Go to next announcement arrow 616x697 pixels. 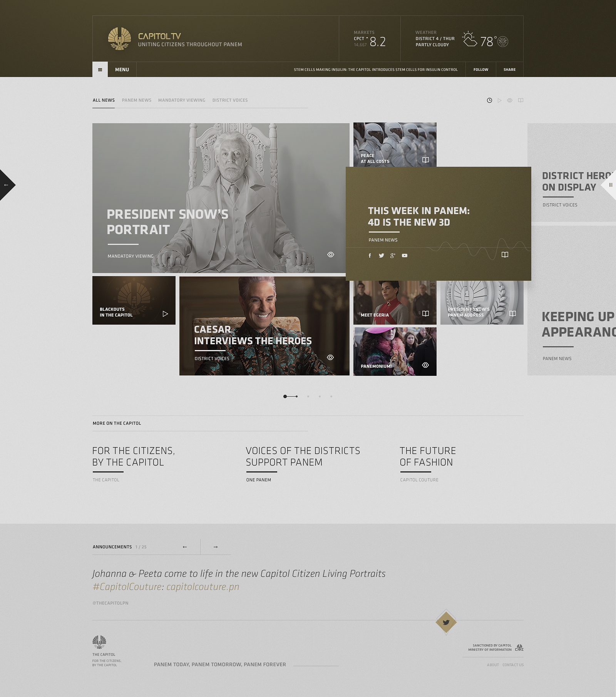(216, 547)
